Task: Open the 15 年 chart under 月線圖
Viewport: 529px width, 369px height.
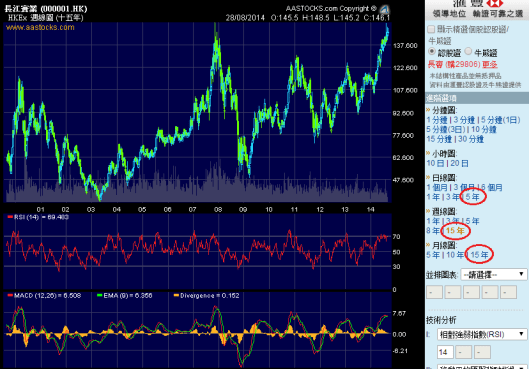Action: click(479, 255)
